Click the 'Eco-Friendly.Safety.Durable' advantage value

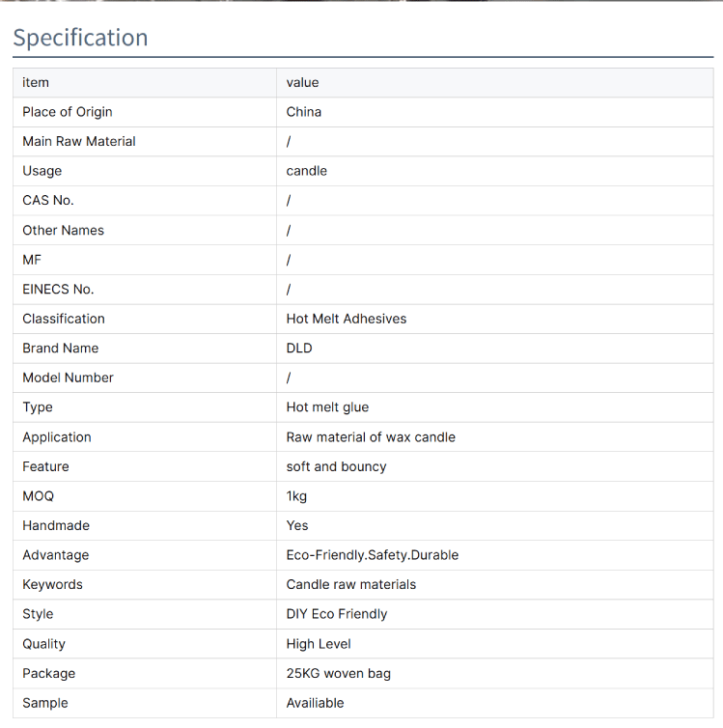[373, 555]
